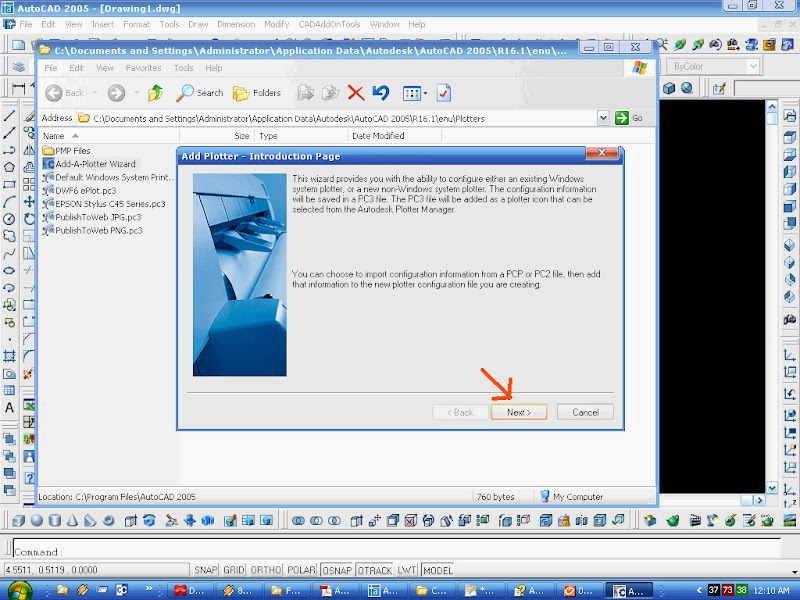The image size is (800, 600).
Task: Select the Table tool
Action: point(9,391)
